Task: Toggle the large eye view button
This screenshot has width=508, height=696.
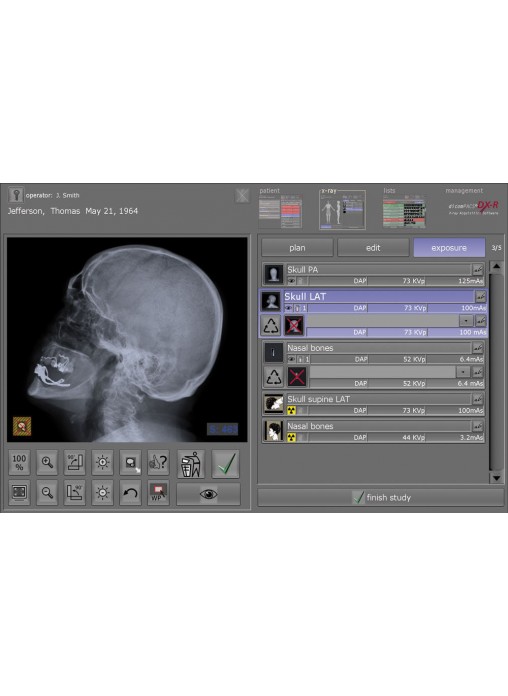Action: click(x=208, y=494)
